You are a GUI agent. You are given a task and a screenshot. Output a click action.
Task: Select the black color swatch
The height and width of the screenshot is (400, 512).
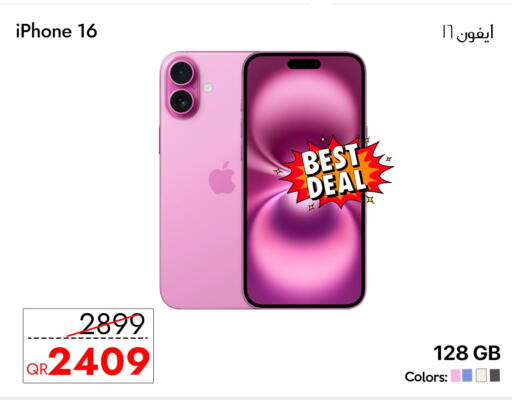coord(495,375)
